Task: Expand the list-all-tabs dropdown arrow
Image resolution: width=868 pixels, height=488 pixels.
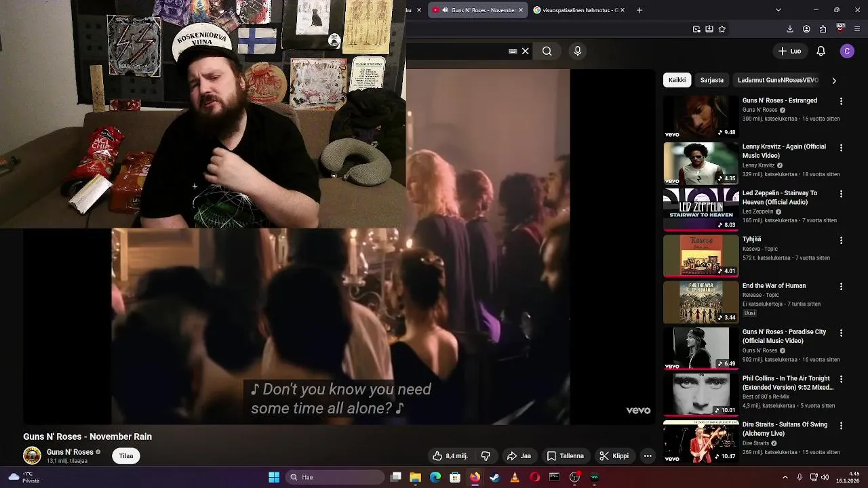Action: (778, 10)
